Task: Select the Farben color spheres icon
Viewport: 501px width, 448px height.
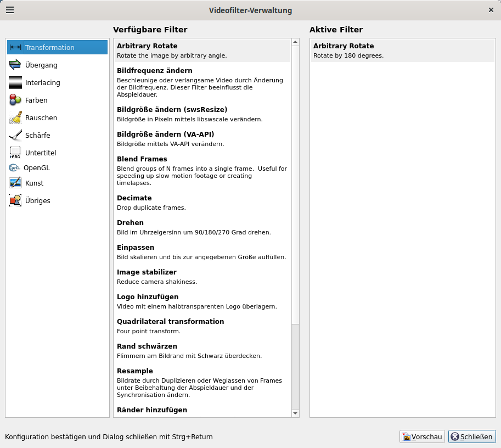Action: pos(15,100)
